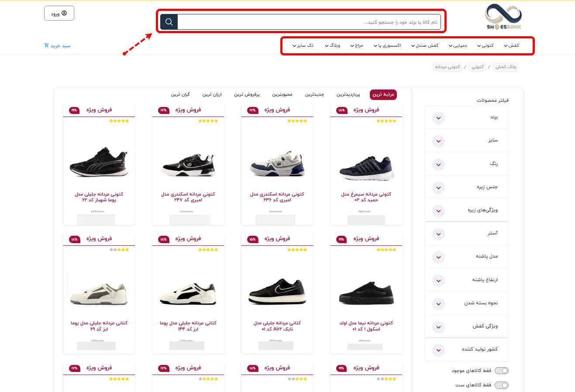Expand the جنس زیره filter section

[467, 187]
